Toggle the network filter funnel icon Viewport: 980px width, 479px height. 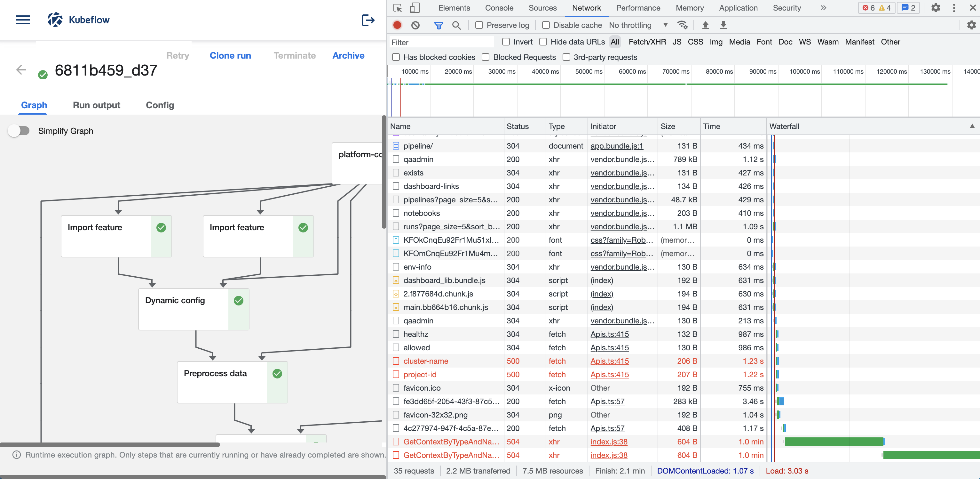(x=438, y=25)
